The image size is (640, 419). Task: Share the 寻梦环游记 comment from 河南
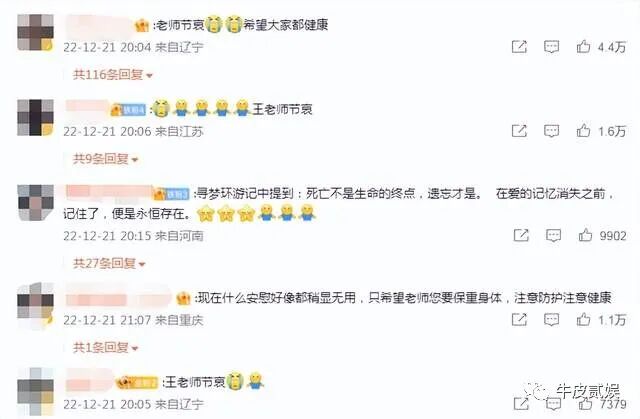tap(521, 235)
